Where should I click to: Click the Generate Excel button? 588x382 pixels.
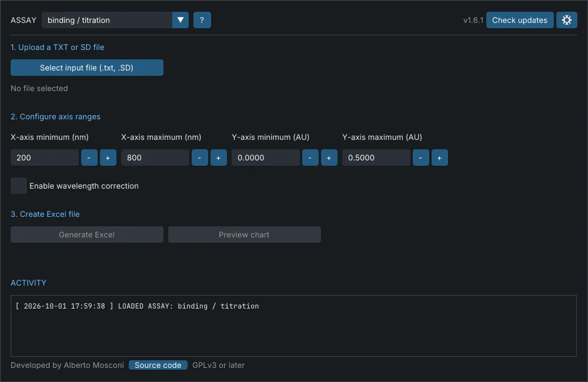pyautogui.click(x=87, y=234)
